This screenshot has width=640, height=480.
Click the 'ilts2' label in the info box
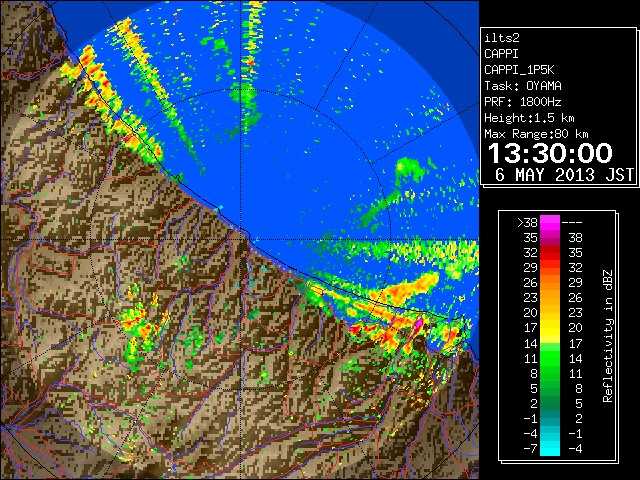tap(502, 38)
